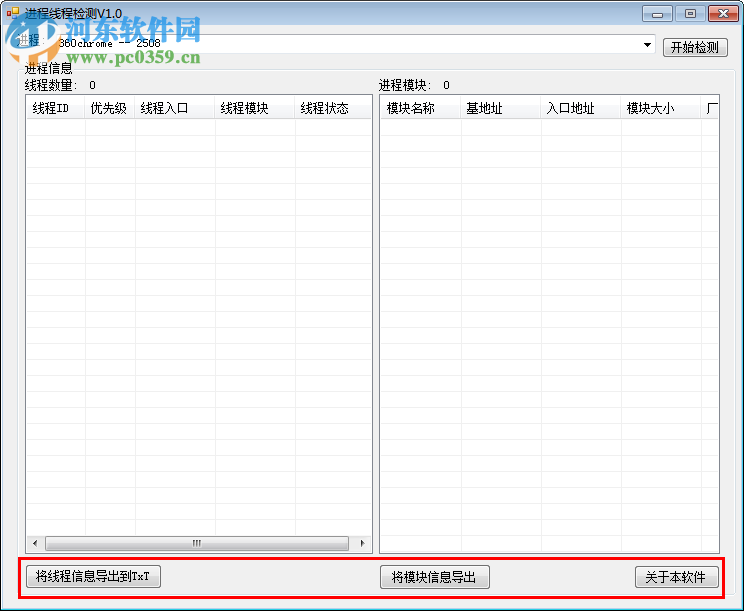Open the process selection dropdown arrow
Viewport: 744px width, 611px height.
[647, 45]
